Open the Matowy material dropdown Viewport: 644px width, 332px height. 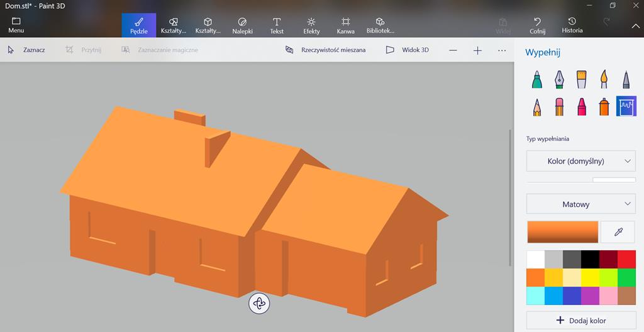[580, 204]
